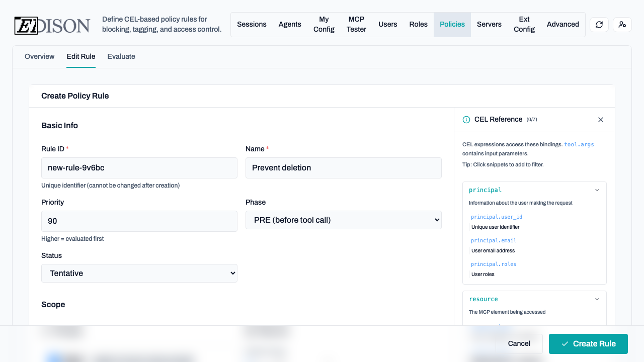Image resolution: width=644 pixels, height=362 pixels.
Task: Go to MCP Tester page
Action: (356, 25)
